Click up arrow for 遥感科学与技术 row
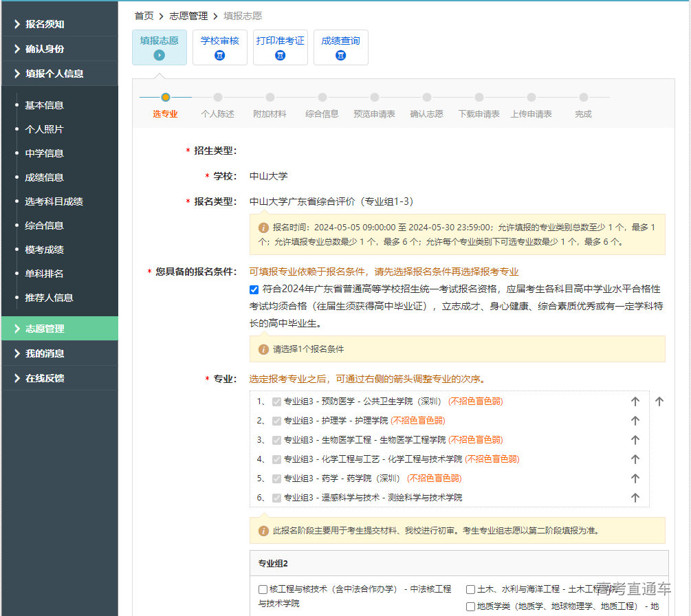This screenshot has height=616, width=691. coord(635,498)
